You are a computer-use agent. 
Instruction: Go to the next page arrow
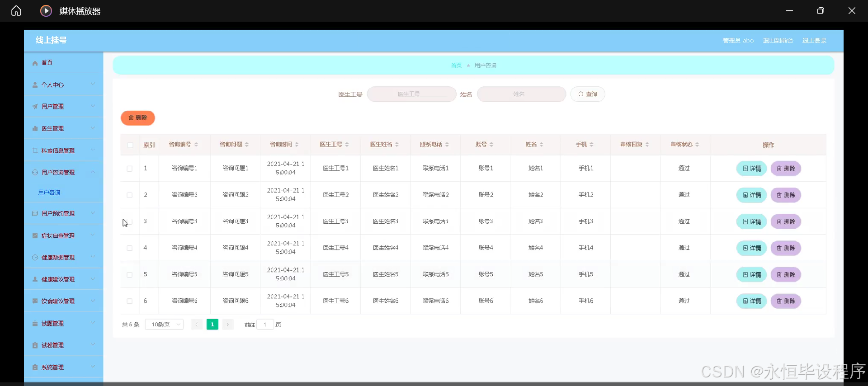(228, 325)
